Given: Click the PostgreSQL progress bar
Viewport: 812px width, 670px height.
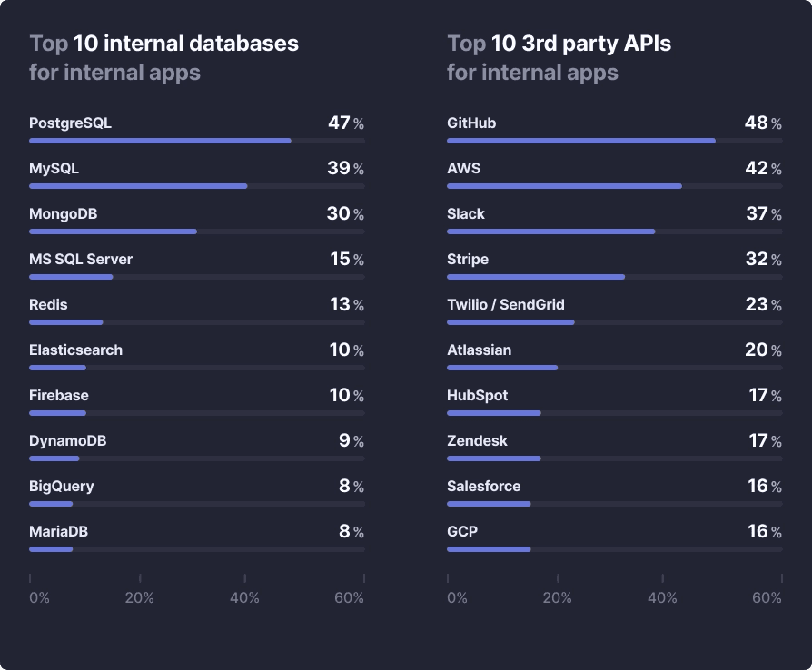Looking at the screenshot, I should tap(160, 141).
